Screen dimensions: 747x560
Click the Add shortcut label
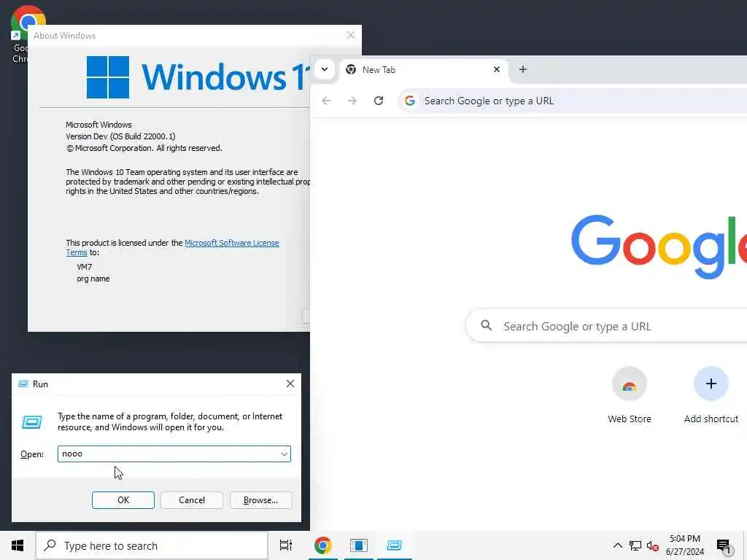point(711,419)
